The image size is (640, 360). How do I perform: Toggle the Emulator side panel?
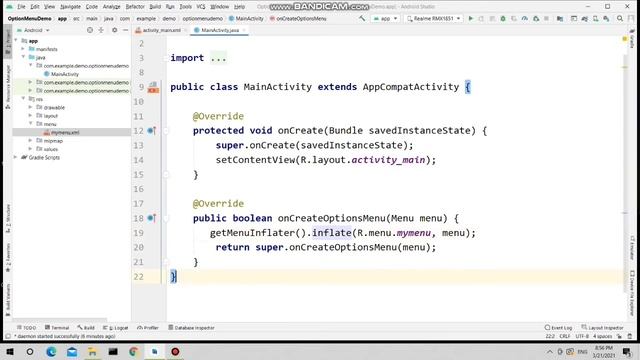(632, 248)
